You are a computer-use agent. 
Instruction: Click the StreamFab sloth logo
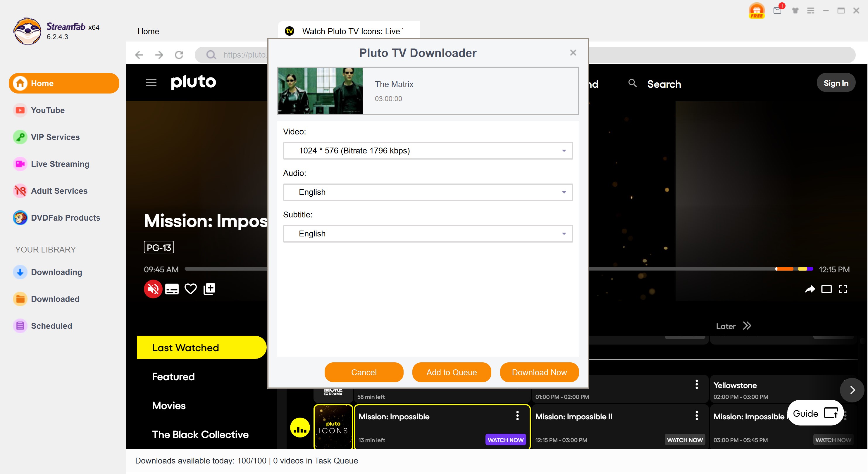click(27, 31)
